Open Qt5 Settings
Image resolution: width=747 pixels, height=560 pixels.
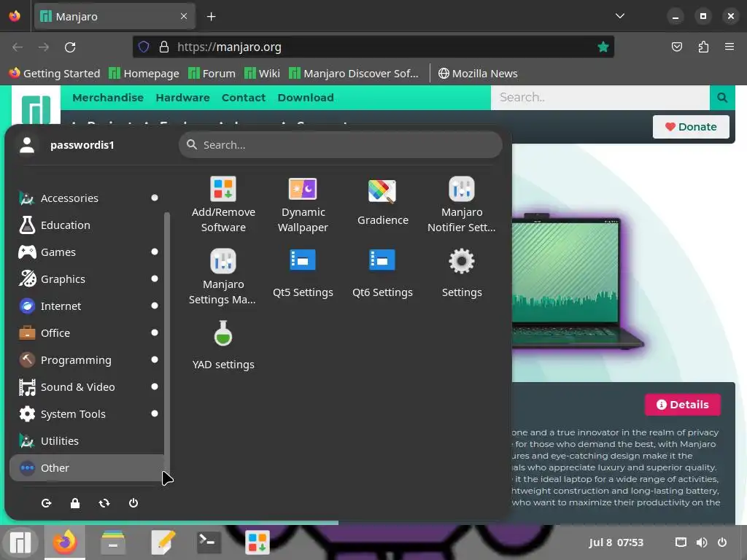[303, 273]
